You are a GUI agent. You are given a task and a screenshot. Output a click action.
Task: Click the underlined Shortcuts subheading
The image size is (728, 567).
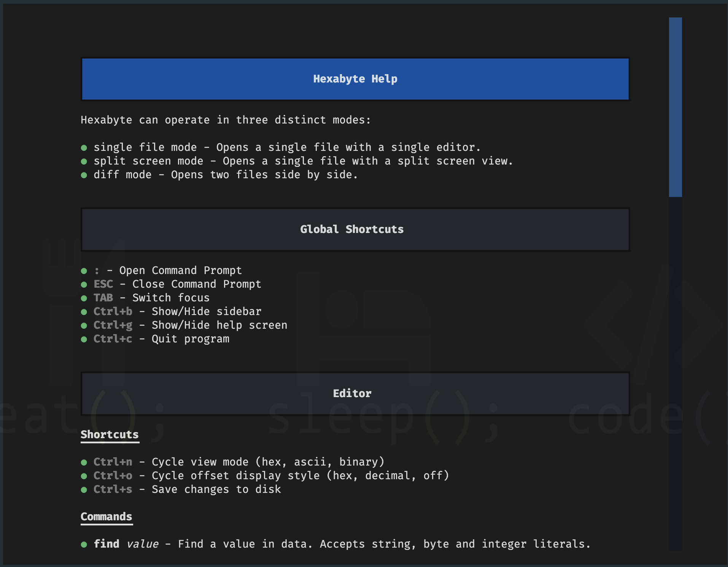click(x=110, y=434)
